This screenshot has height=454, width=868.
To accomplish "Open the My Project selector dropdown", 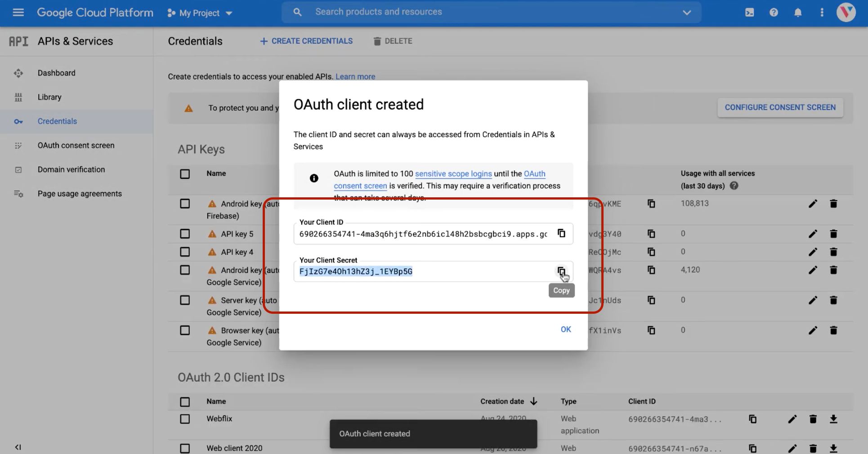I will coord(200,13).
